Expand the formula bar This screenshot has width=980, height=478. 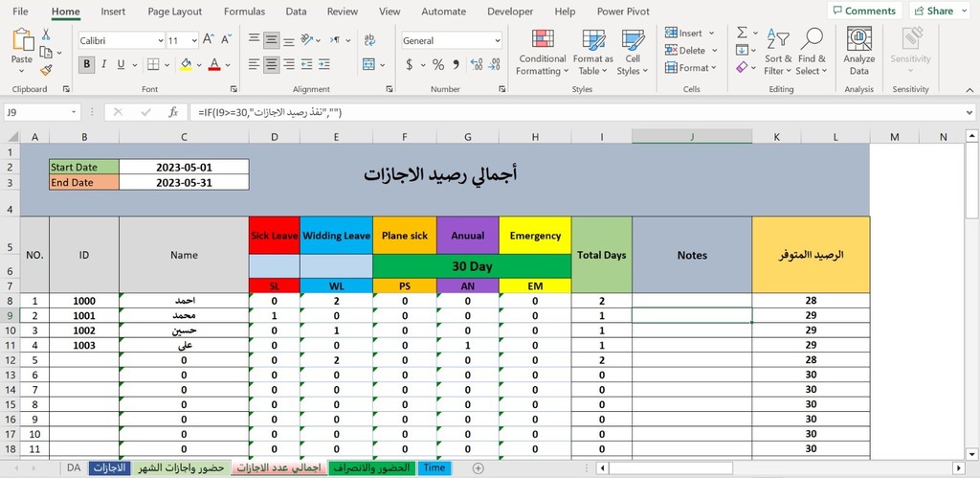click(969, 113)
